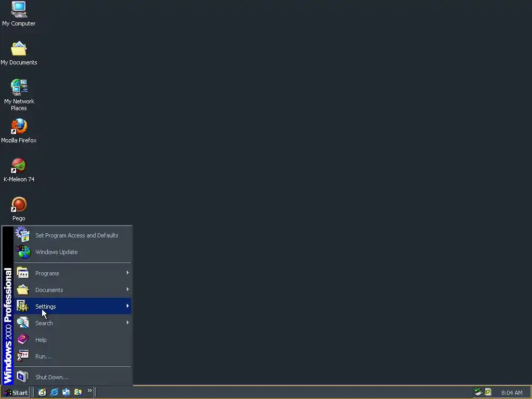Image resolution: width=532 pixels, height=399 pixels.
Task: Open the highlighted Settings submenu
Action: pos(72,306)
